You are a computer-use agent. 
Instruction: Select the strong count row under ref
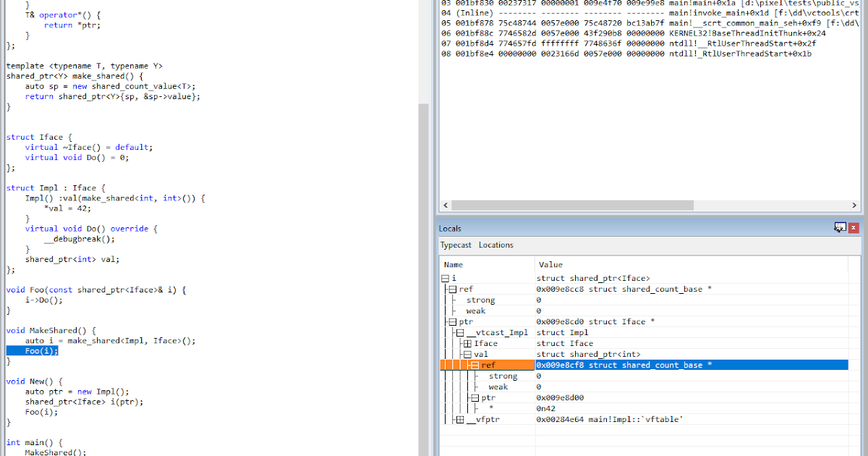(x=503, y=376)
